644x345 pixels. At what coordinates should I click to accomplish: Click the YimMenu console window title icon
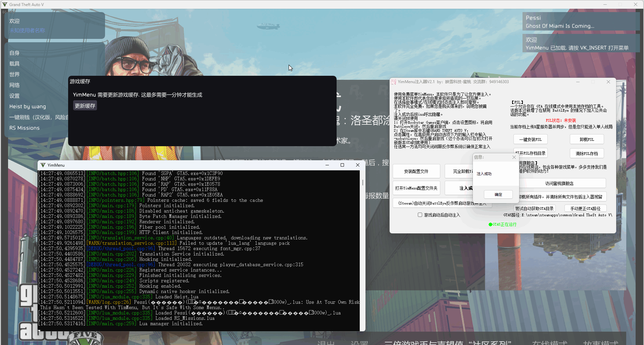coord(43,165)
